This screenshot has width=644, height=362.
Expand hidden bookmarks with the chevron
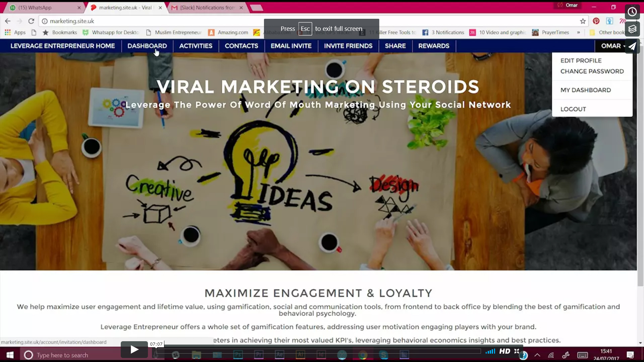(578, 33)
